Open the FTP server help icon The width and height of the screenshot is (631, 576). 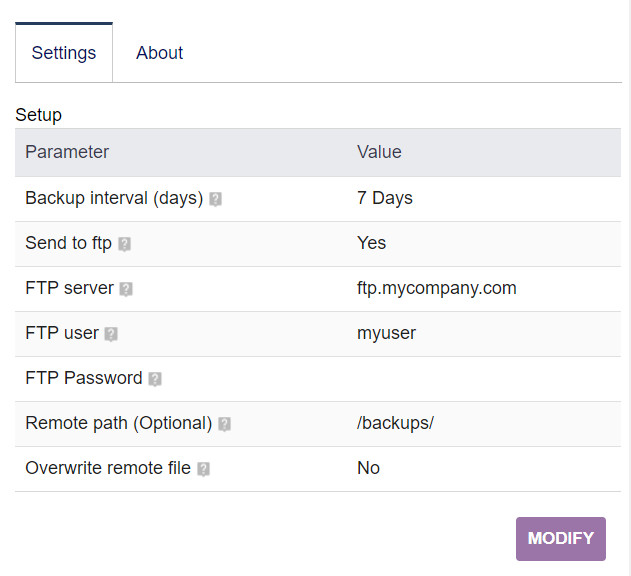pyautogui.click(x=126, y=289)
